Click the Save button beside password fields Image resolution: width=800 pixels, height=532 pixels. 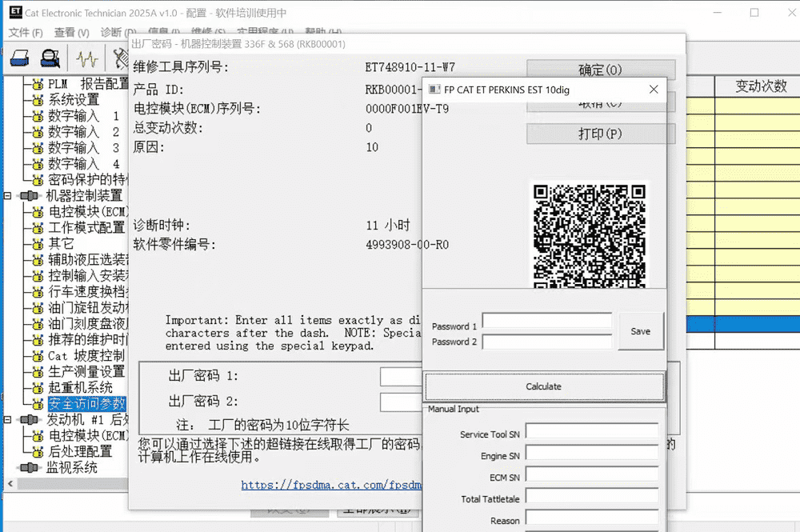click(x=640, y=331)
